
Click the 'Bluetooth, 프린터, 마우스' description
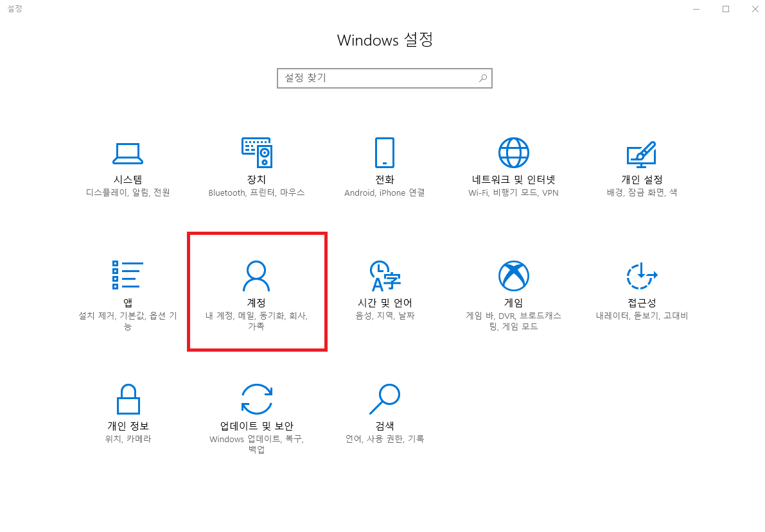pyautogui.click(x=257, y=193)
